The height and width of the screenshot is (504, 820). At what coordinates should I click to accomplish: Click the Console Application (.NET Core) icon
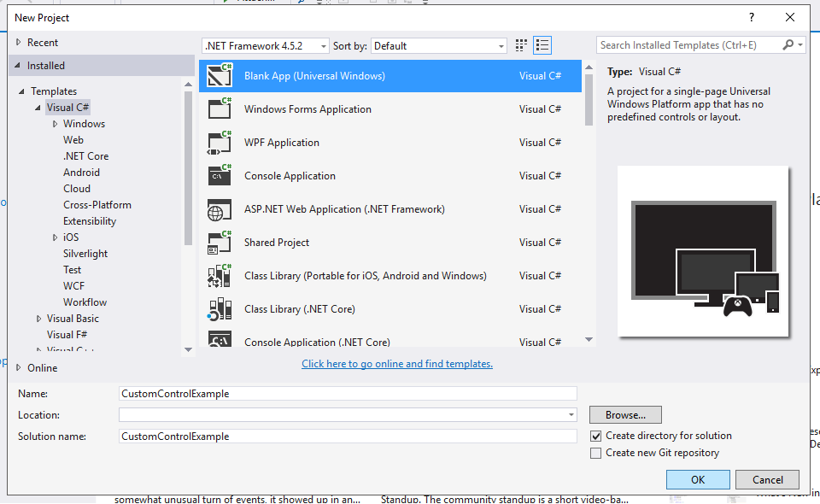pyautogui.click(x=220, y=339)
